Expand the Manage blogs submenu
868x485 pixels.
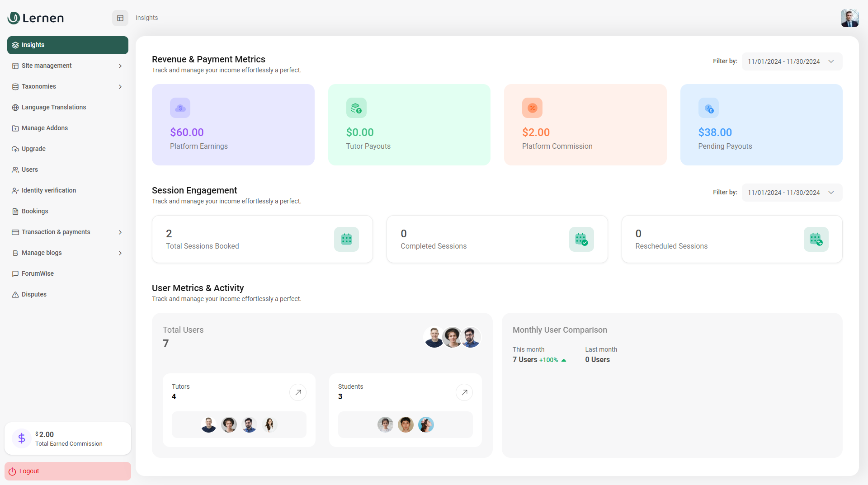point(68,253)
